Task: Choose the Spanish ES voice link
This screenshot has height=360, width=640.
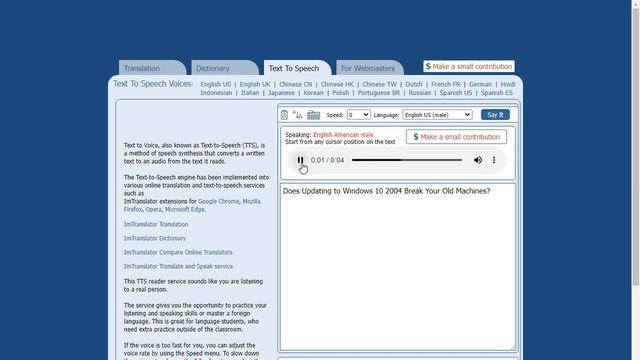Action: click(496, 93)
